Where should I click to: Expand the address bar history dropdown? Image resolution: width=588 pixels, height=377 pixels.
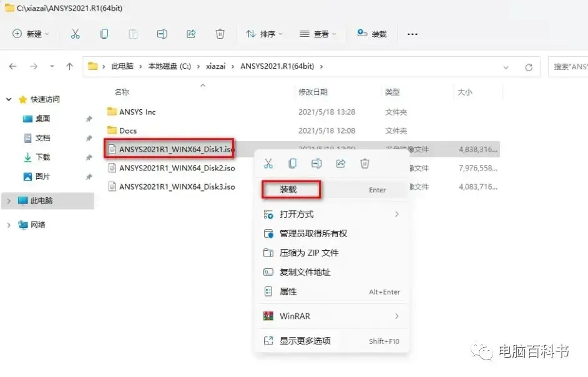506,67
